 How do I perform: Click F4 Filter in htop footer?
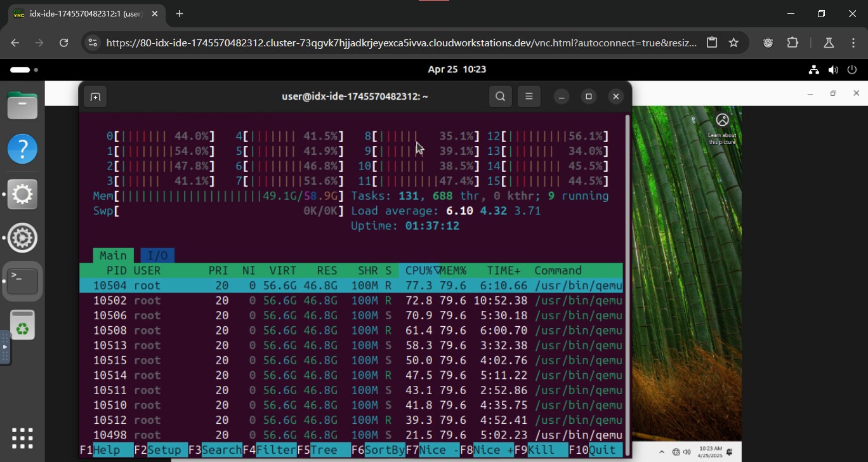[276, 450]
